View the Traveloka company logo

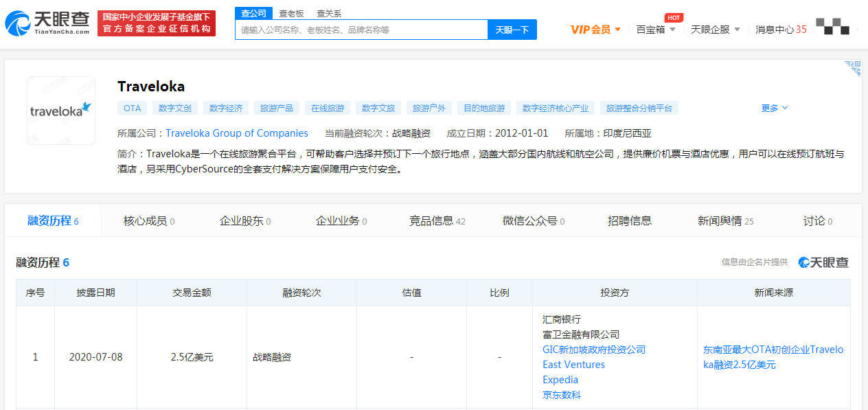(61, 110)
